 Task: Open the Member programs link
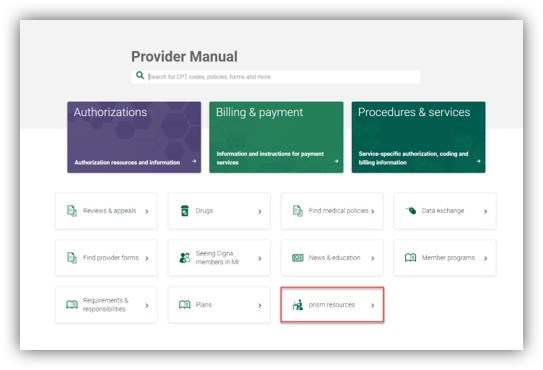click(445, 258)
